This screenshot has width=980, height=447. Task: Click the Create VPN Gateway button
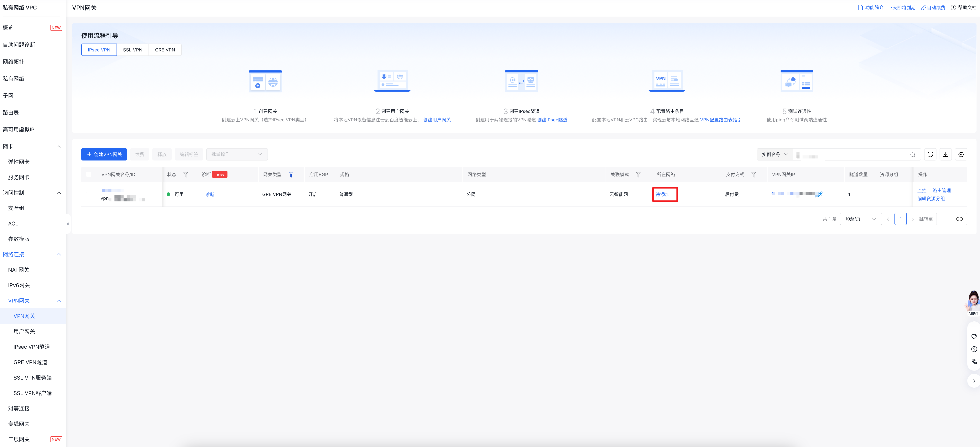click(x=104, y=155)
